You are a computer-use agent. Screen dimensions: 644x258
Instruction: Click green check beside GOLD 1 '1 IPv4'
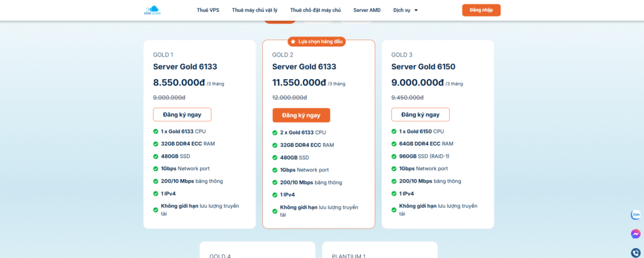[156, 193]
